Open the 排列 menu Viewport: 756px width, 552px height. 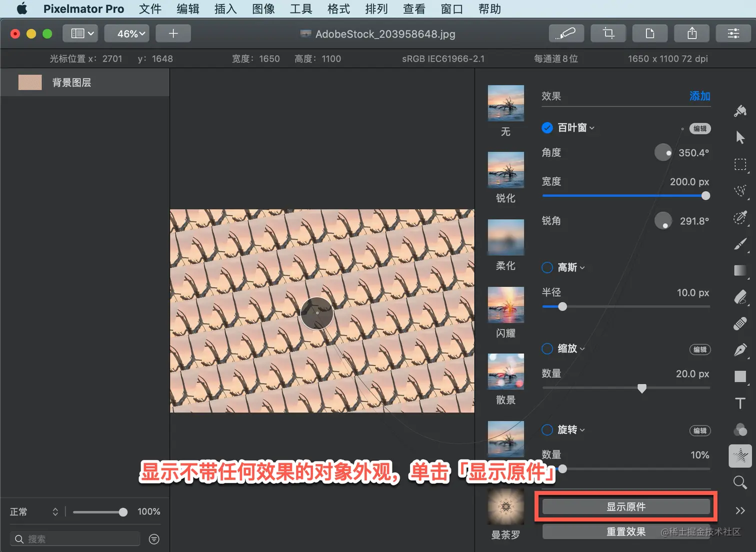[x=376, y=9]
